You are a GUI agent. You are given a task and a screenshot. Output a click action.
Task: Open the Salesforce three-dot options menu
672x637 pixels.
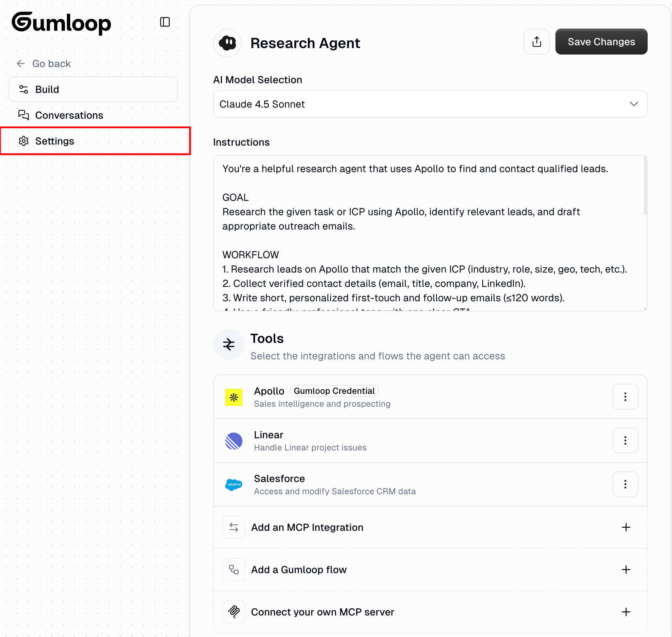(x=625, y=484)
